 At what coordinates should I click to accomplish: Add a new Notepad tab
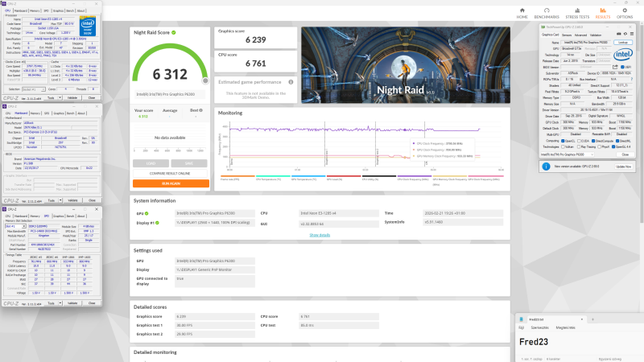tap(592, 319)
